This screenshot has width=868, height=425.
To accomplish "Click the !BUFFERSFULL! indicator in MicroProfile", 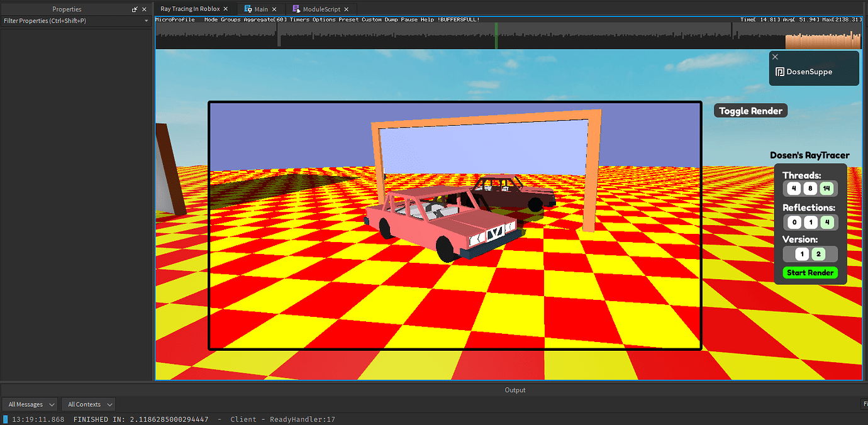I will [x=459, y=19].
